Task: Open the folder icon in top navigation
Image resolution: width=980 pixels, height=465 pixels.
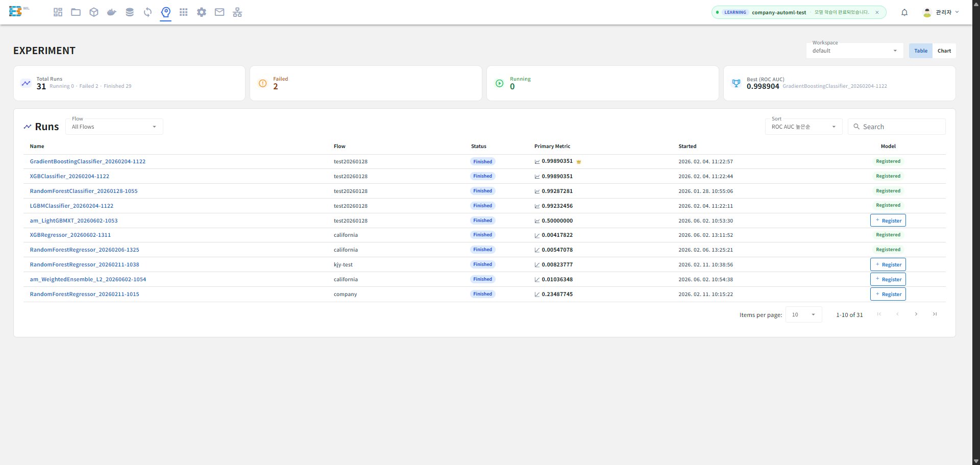Action: click(x=76, y=12)
